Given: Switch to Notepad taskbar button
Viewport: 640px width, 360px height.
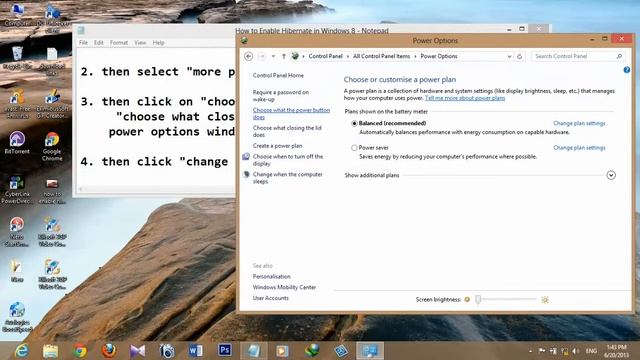Looking at the screenshot, I should click(x=253, y=351).
